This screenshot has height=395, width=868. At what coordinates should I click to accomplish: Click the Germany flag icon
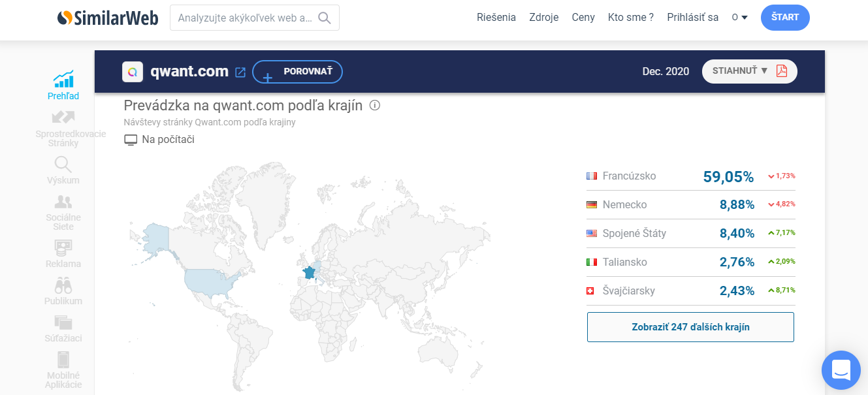tap(592, 205)
